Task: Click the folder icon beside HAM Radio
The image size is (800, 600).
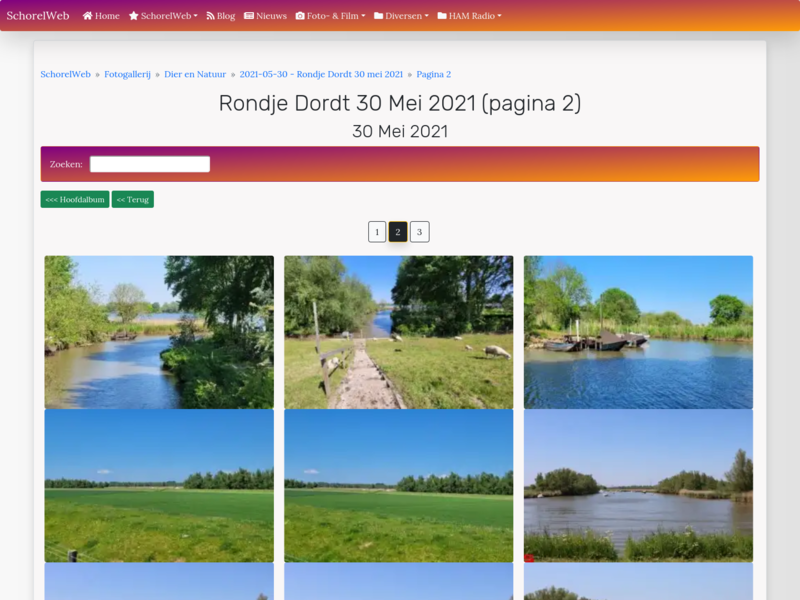Action: coord(442,16)
